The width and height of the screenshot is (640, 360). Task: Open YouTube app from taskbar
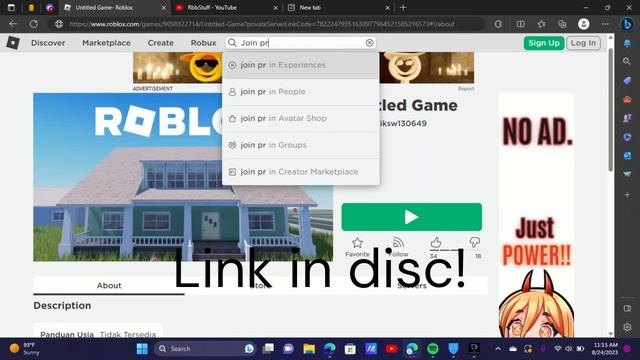391,349
